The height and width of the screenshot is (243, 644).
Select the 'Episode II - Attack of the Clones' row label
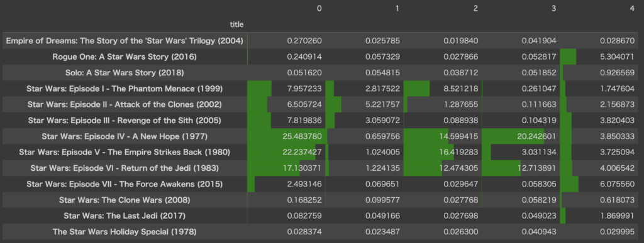pyautogui.click(x=125, y=104)
